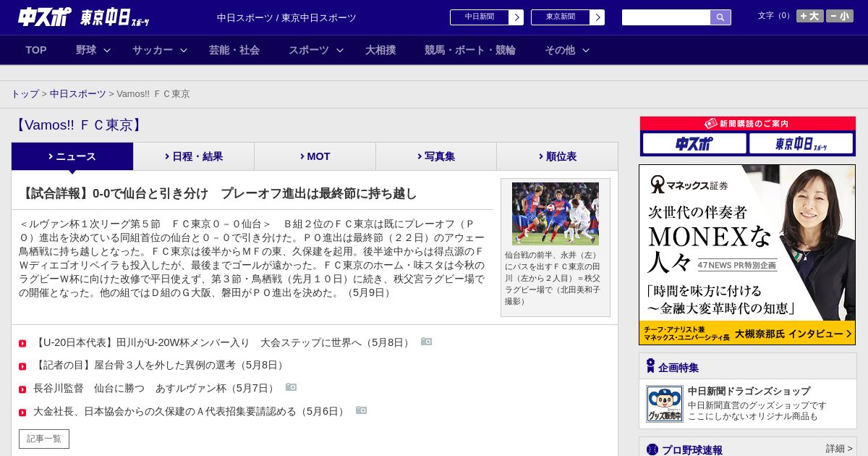Image resolution: width=868 pixels, height=456 pixels.
Task: Click the FC東京 match photo thumbnail
Action: point(556,214)
